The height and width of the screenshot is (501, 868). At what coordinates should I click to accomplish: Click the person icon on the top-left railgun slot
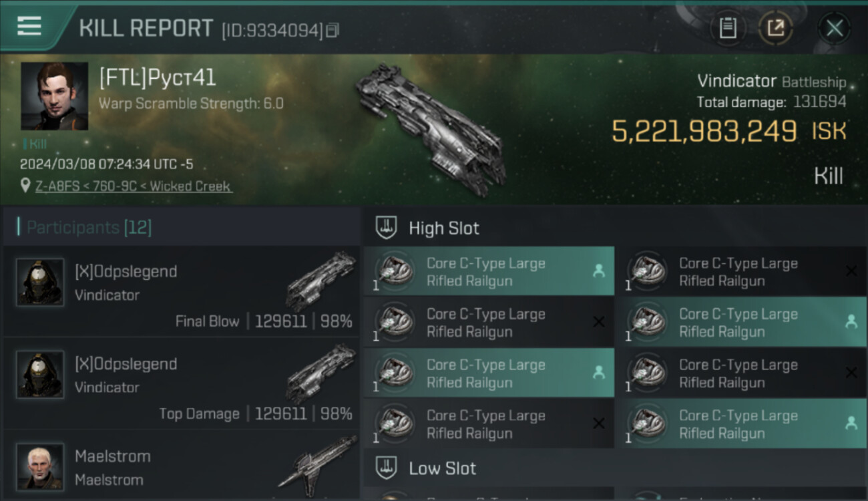click(x=598, y=271)
